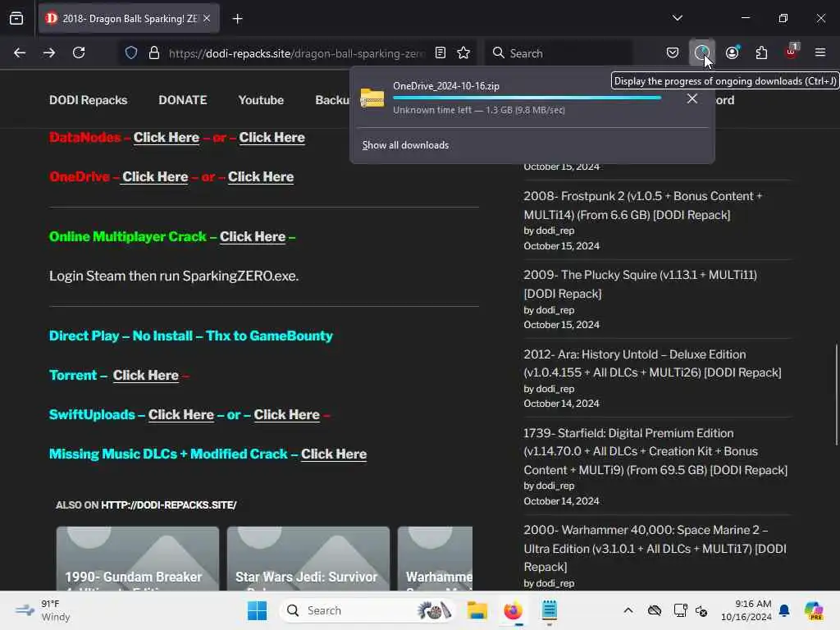
Task: Open the display/network tray icon
Action: (x=680, y=610)
